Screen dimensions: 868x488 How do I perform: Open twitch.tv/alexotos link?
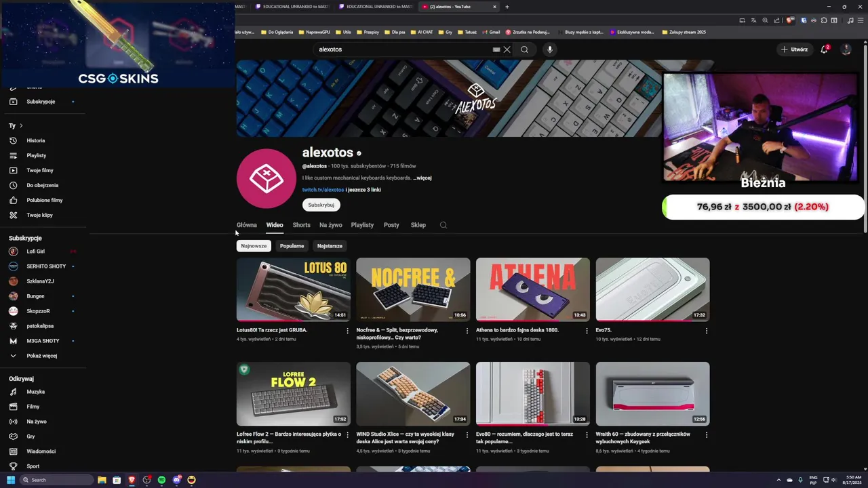coord(323,190)
